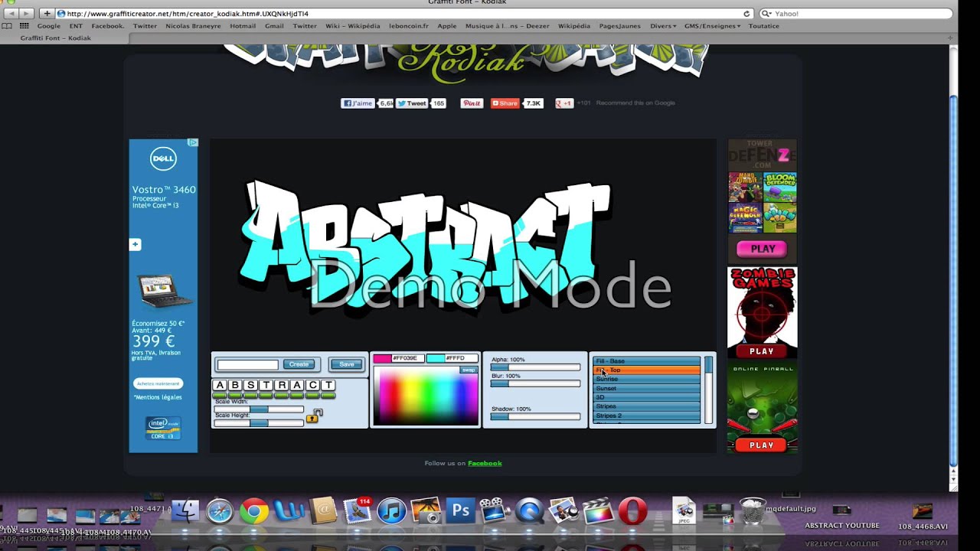Viewport: 980px width, 551px height.
Task: Click the Create button
Action: point(299,364)
